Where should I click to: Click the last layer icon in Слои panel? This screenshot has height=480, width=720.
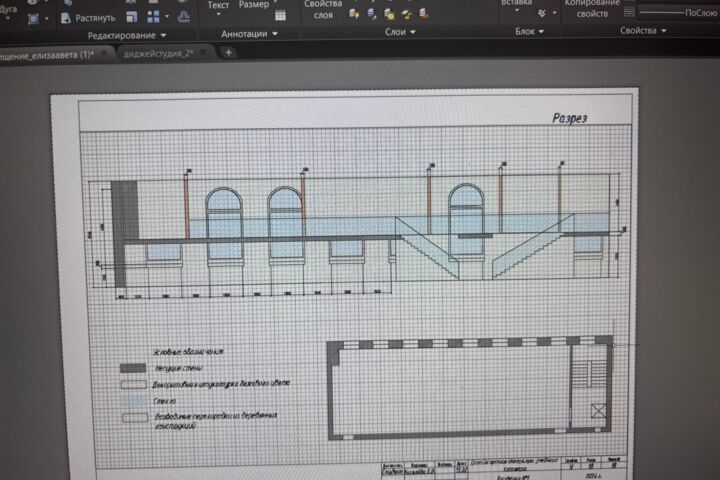point(423,14)
